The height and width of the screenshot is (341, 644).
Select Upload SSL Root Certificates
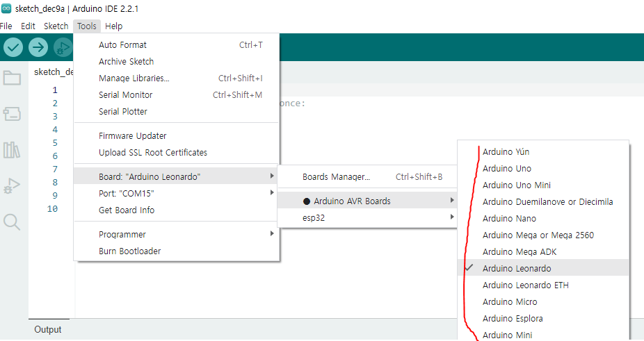tap(177, 153)
